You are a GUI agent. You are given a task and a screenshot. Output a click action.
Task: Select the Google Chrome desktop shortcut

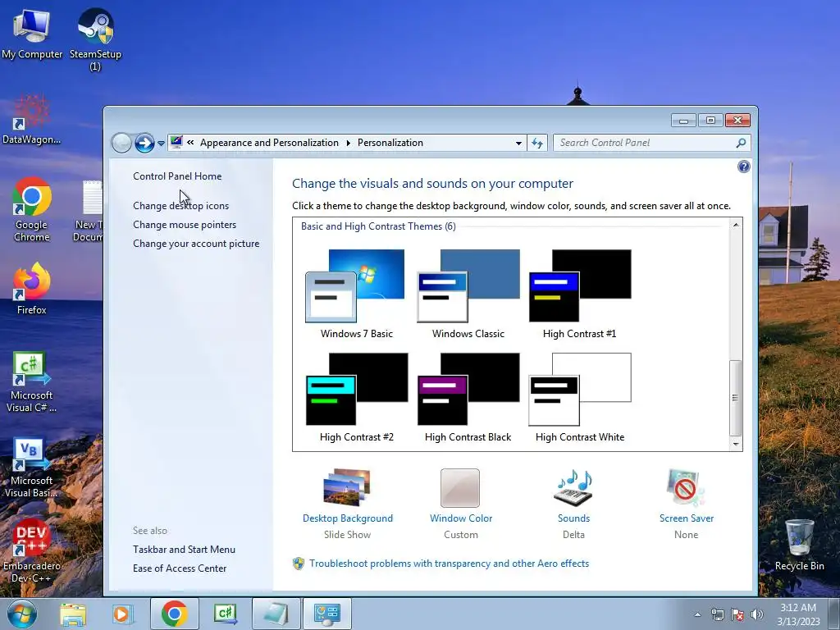[32, 210]
